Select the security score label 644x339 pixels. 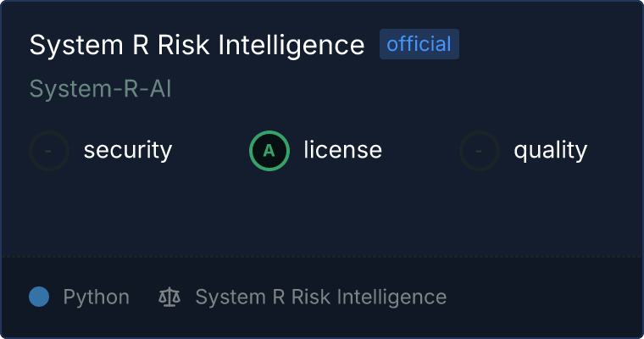click(128, 151)
